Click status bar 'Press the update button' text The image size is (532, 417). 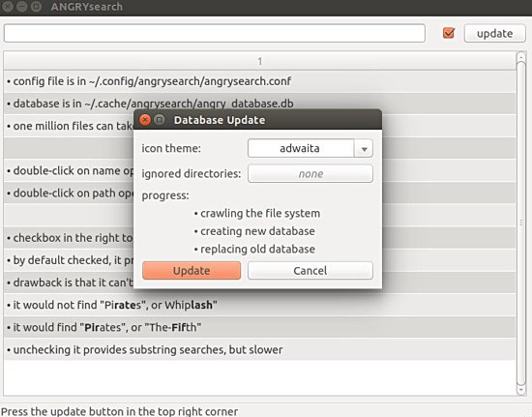pos(119,411)
